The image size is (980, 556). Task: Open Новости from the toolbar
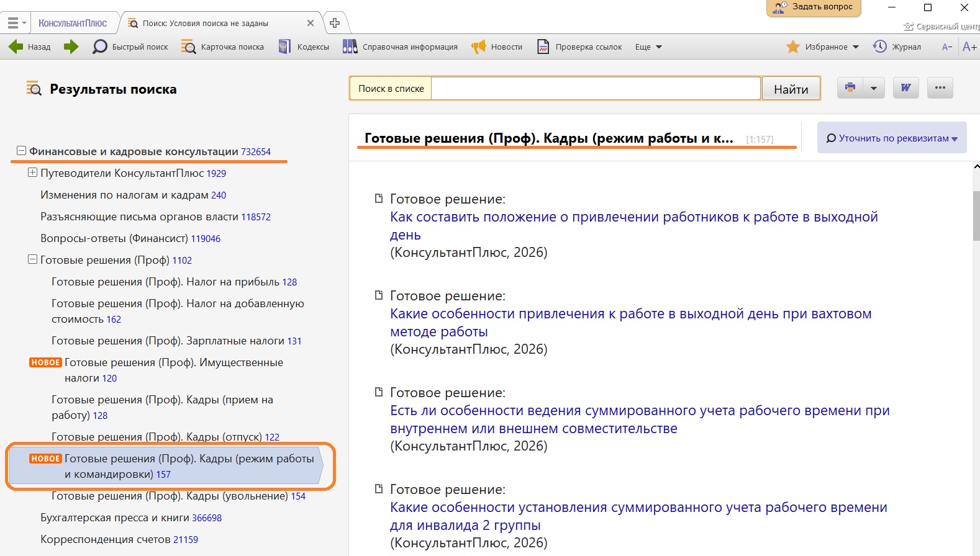tap(497, 47)
